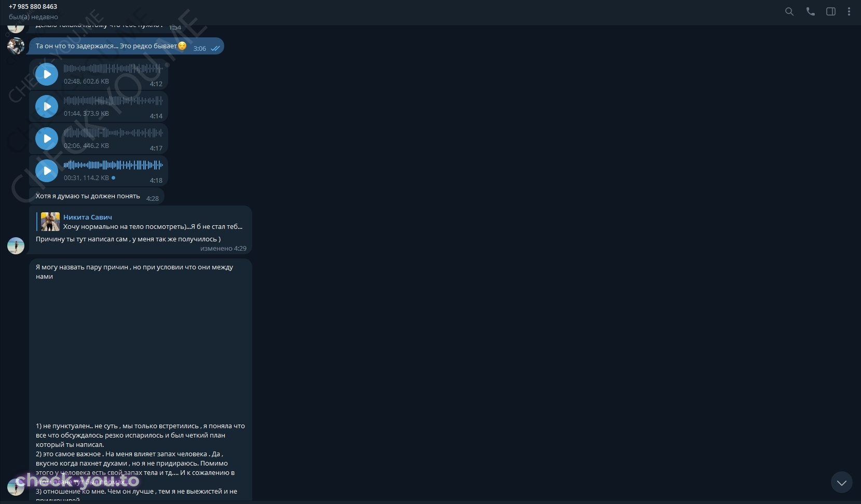Click avatar beside 'Причину ты тут написал' message
The height and width of the screenshot is (504, 861).
click(x=16, y=246)
